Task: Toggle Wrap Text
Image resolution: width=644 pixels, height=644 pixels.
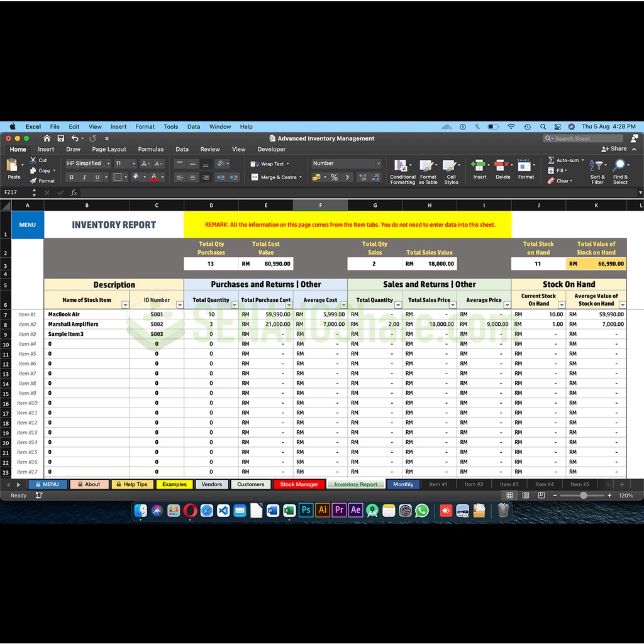Action: point(270,164)
